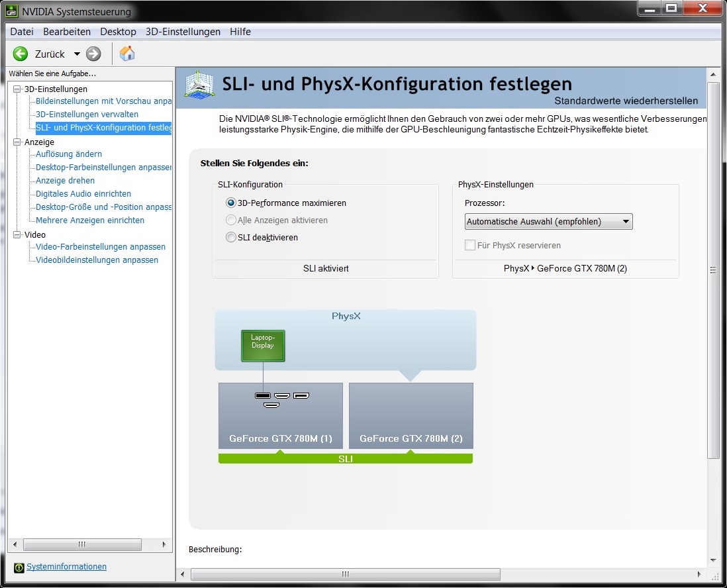Open Desktop-Farbeinstellungen anpassen task
727x588 pixels.
(103, 168)
